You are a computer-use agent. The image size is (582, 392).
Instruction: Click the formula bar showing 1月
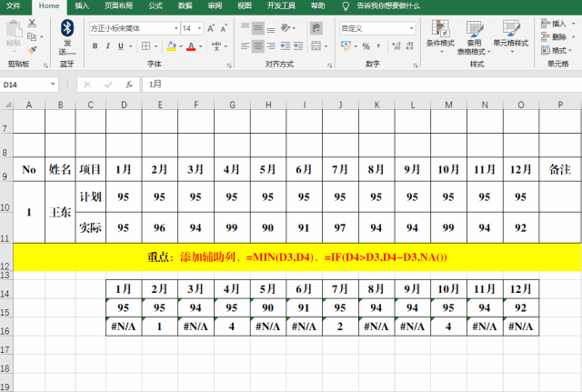coord(360,85)
